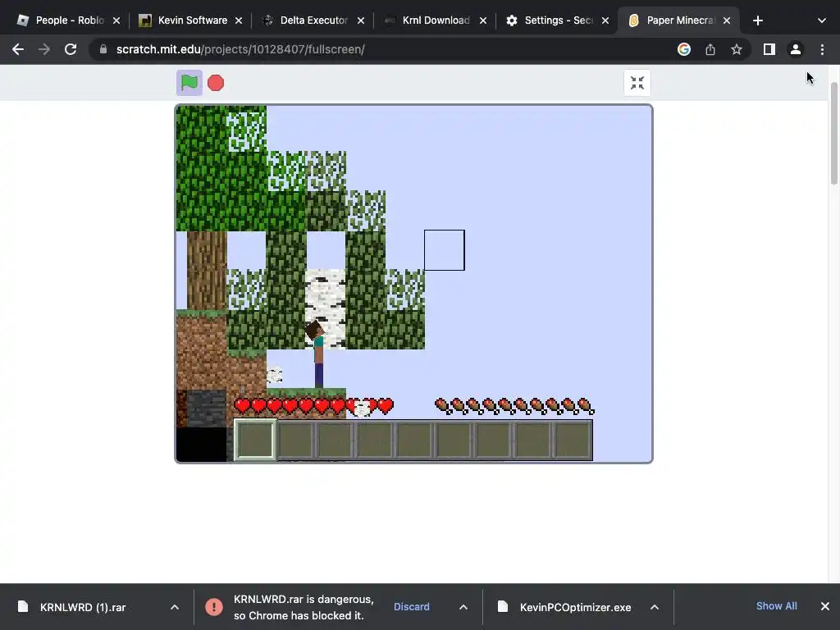840x630 pixels.
Task: Switch to the Krnl Download tab
Action: click(427, 21)
